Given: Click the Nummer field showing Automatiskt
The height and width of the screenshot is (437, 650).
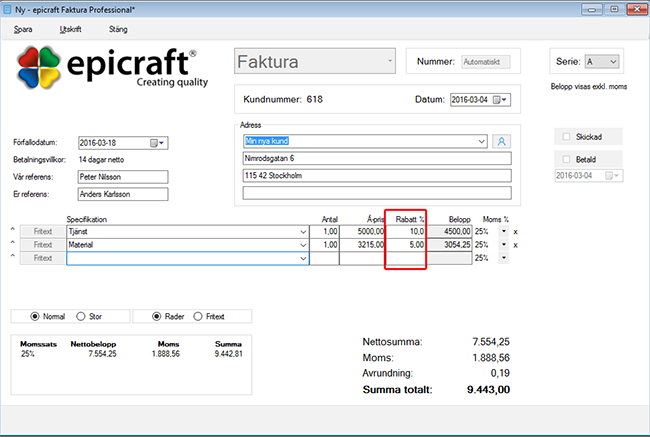Looking at the screenshot, I should coord(485,62).
